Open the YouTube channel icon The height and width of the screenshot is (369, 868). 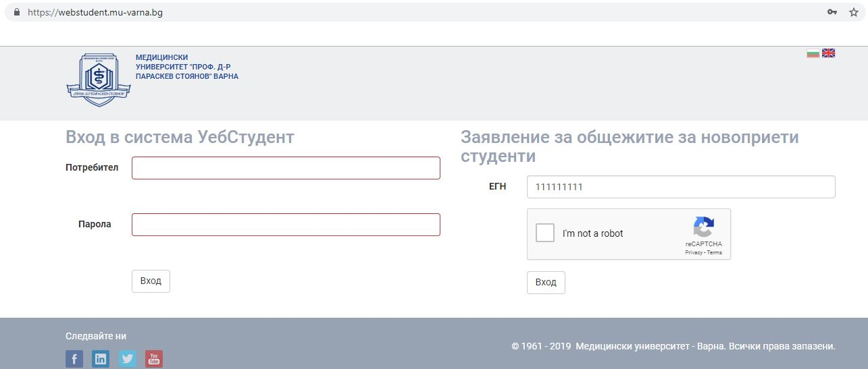tap(154, 359)
